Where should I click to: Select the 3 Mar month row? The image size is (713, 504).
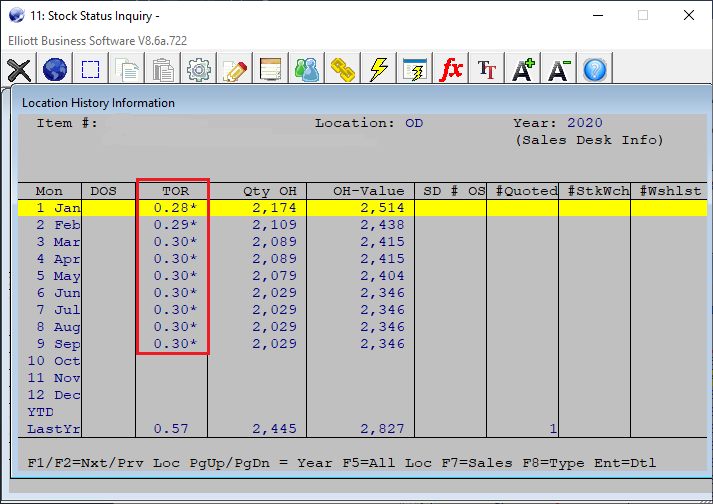pyautogui.click(x=362, y=242)
